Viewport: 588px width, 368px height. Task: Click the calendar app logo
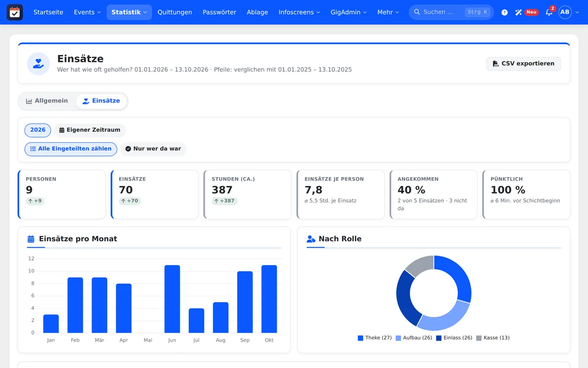click(15, 12)
